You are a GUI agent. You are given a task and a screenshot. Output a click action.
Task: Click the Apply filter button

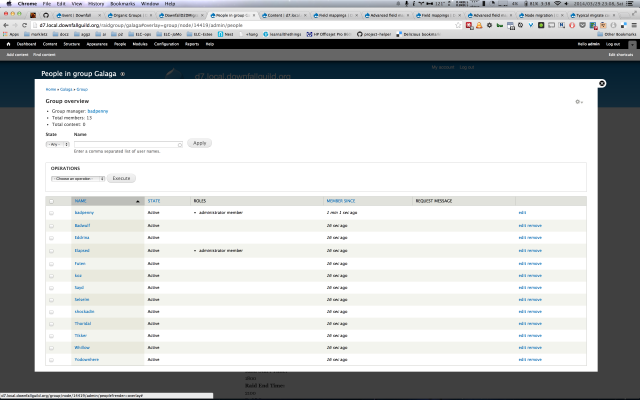[200, 143]
